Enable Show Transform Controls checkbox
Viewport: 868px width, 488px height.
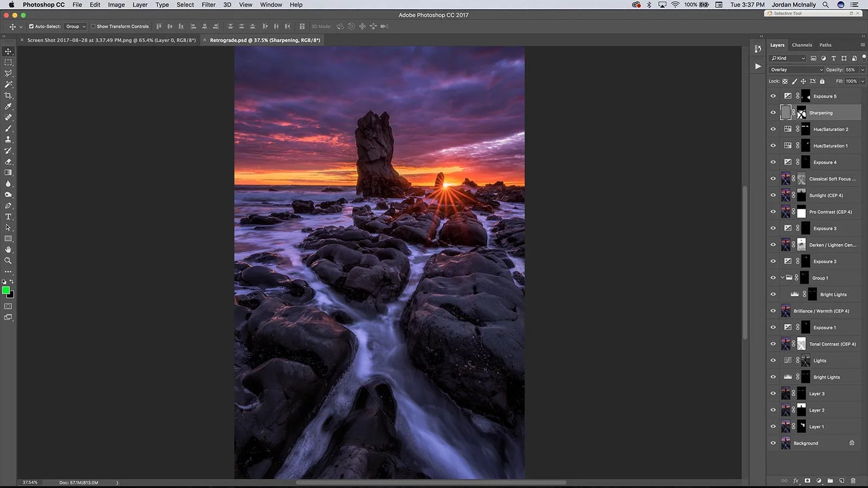point(93,26)
